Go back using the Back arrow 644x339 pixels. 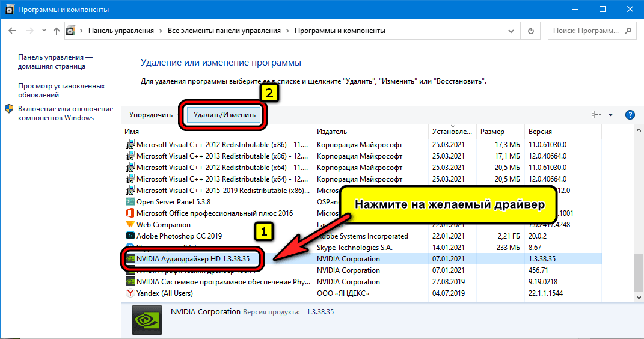12,31
